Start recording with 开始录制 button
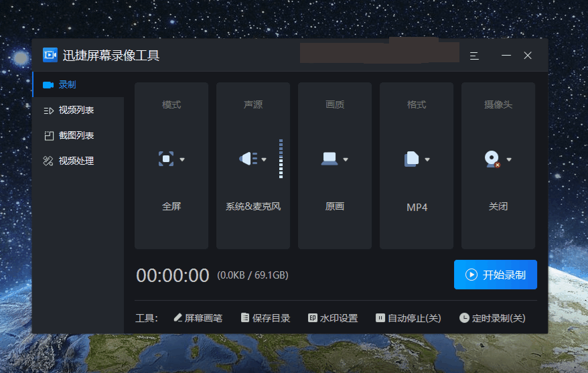The width and height of the screenshot is (588, 373). 496,275
